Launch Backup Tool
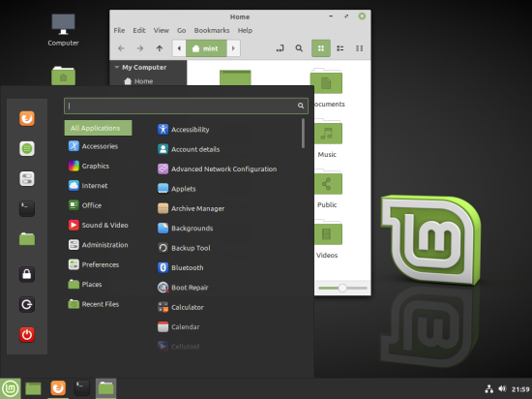The height and width of the screenshot is (399, 532). (184, 248)
